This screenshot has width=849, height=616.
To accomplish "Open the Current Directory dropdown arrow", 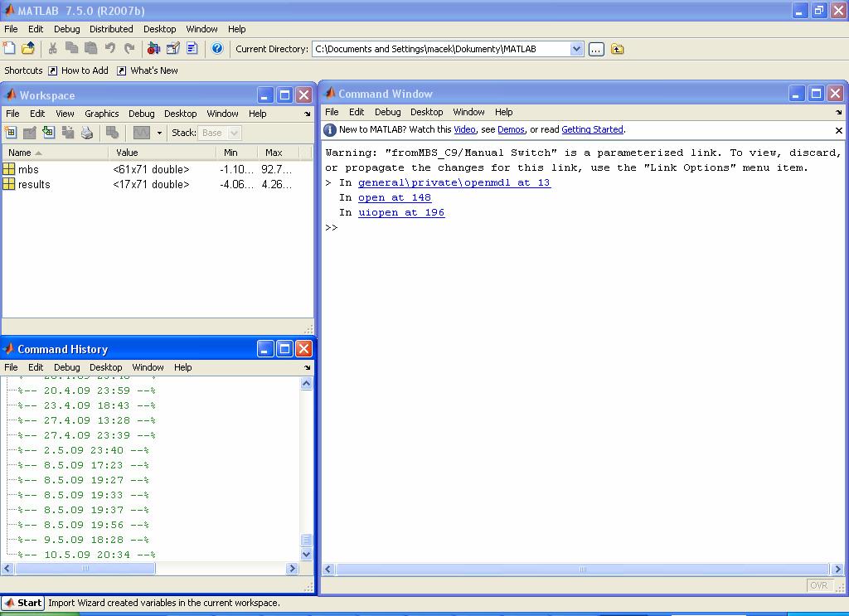I will click(x=577, y=49).
